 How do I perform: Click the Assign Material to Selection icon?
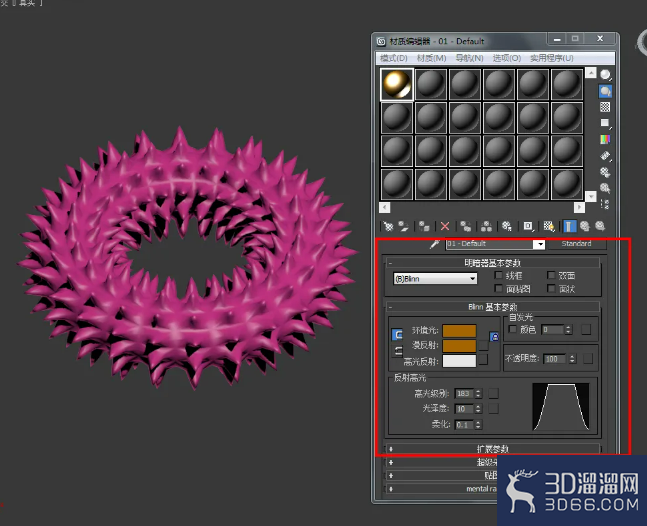[424, 226]
